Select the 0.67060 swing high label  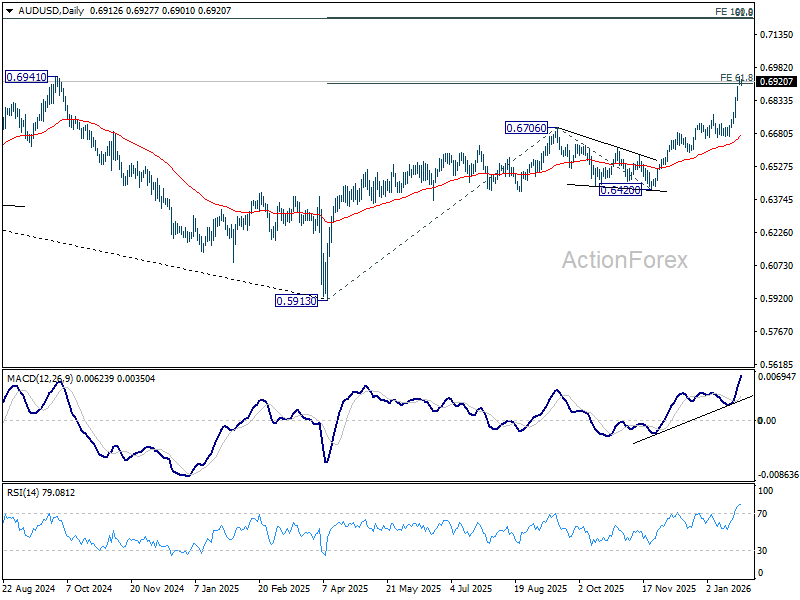(526, 128)
